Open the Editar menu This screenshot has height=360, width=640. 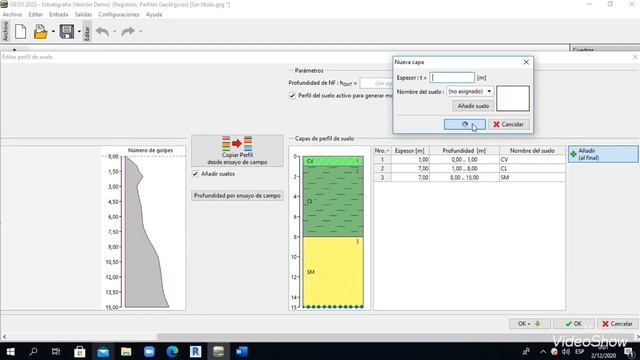click(36, 14)
